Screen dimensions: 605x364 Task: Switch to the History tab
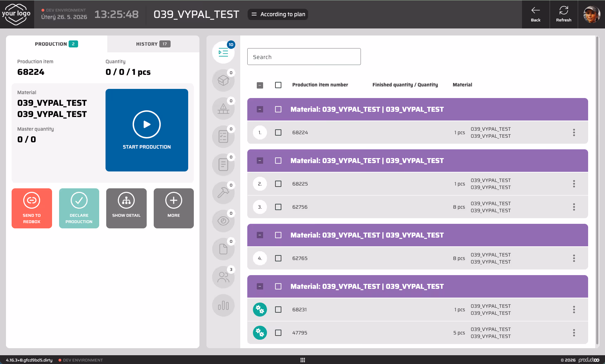point(153,44)
